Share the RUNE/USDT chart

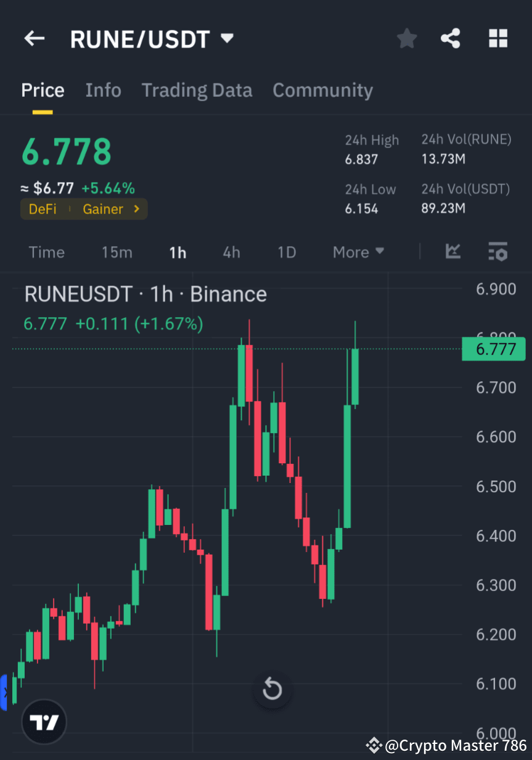pos(451,38)
